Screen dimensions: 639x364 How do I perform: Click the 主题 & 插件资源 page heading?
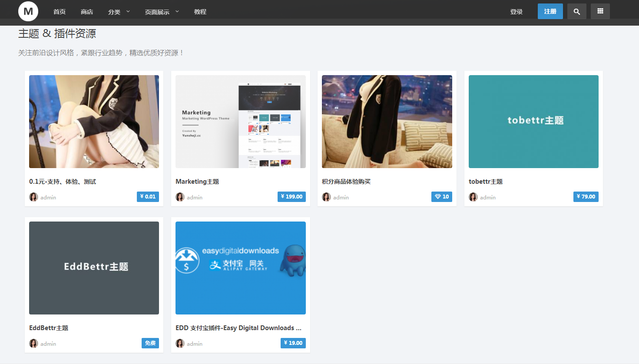click(57, 33)
